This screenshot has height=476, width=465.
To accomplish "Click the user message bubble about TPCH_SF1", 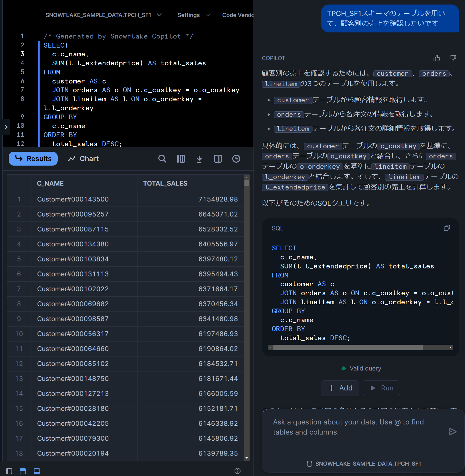I will click(390, 18).
